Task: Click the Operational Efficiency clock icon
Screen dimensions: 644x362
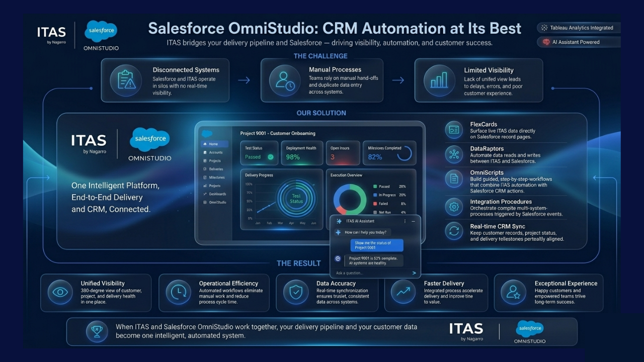Action: click(x=178, y=293)
